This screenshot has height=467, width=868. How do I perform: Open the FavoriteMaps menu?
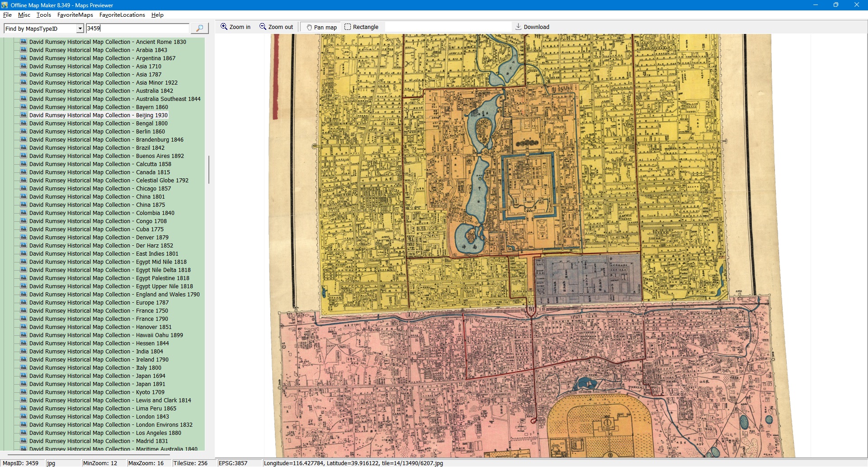click(75, 15)
